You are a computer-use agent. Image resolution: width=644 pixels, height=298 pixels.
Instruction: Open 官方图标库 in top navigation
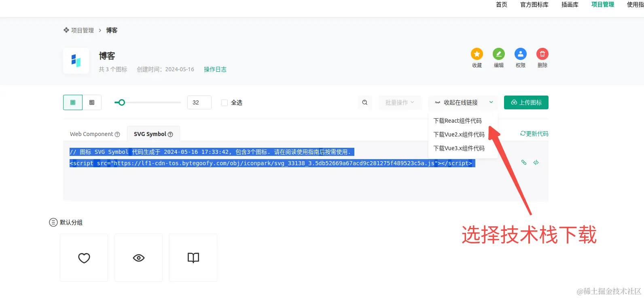click(534, 4)
